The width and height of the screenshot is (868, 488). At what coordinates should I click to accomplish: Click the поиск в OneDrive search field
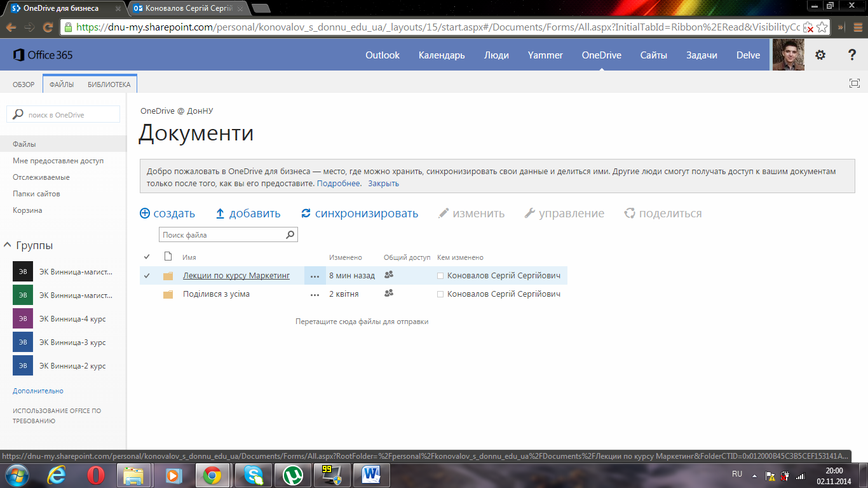click(63, 114)
